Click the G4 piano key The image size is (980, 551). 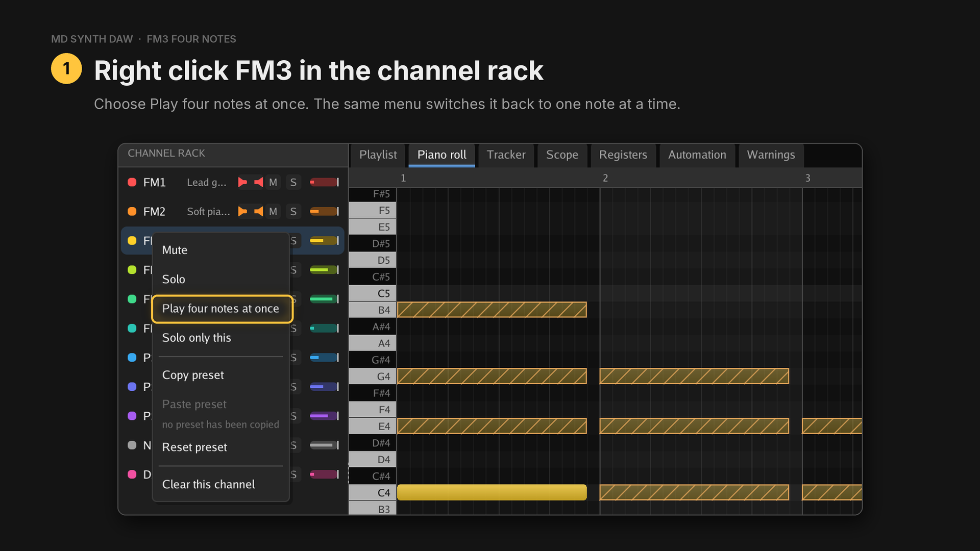pos(373,377)
